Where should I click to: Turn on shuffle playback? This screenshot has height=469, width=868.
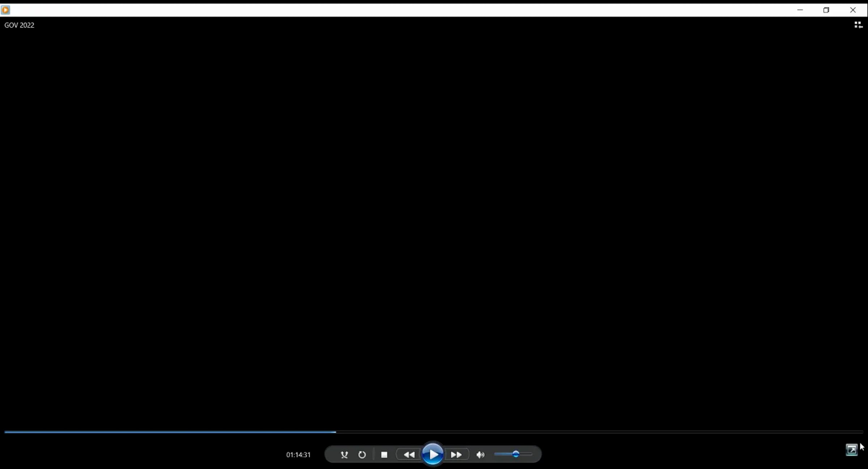[x=344, y=455]
